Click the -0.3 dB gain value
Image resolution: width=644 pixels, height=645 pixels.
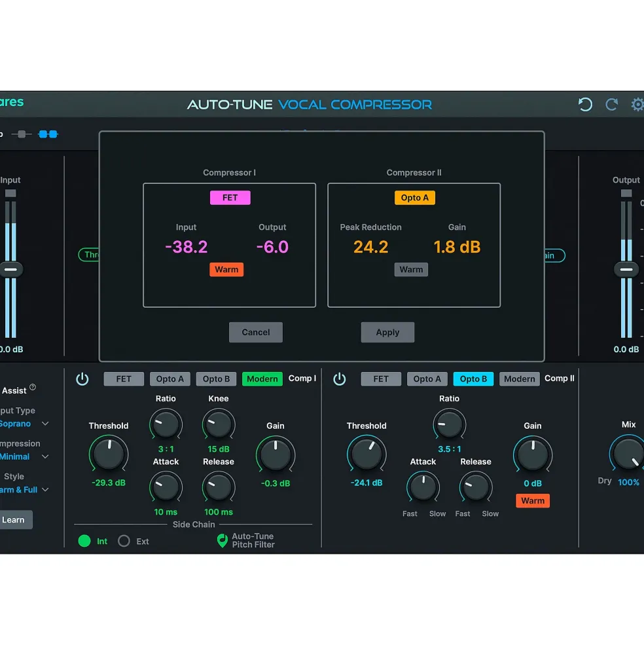pos(276,483)
